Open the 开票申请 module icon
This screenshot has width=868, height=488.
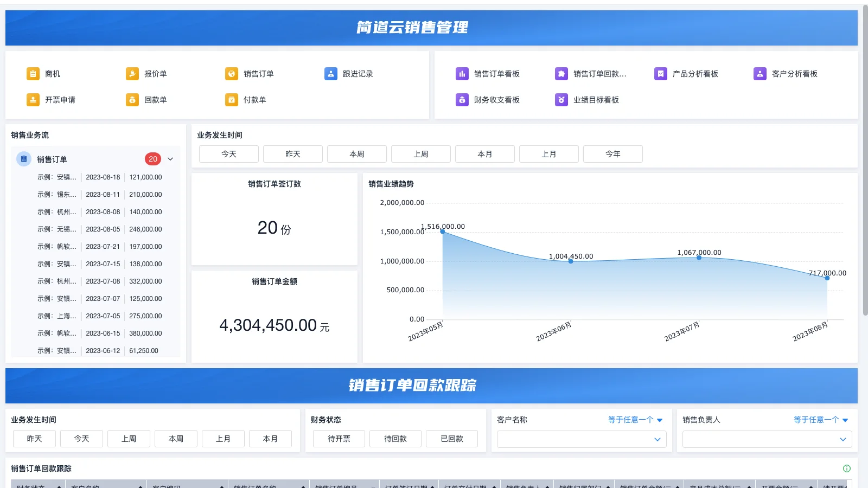[33, 100]
